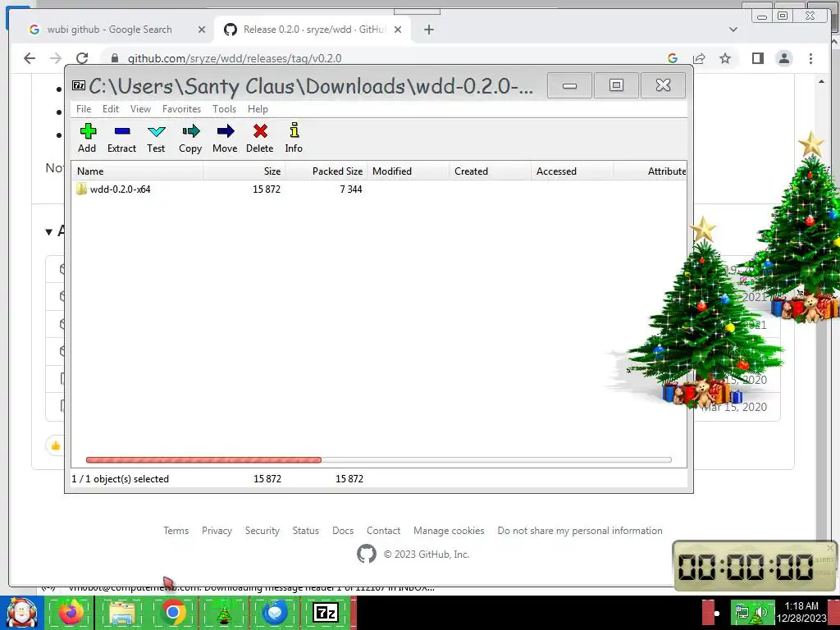Open Chrome profile avatar
The height and width of the screenshot is (630, 840).
pyautogui.click(x=783, y=58)
